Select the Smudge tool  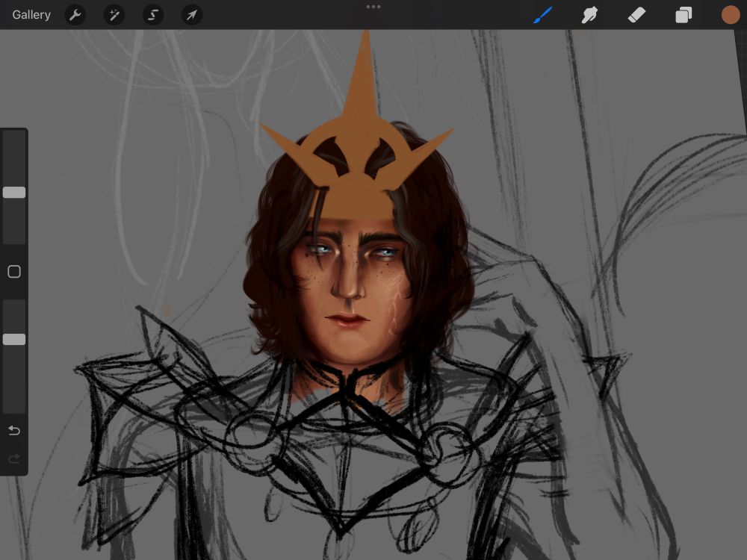pos(590,15)
